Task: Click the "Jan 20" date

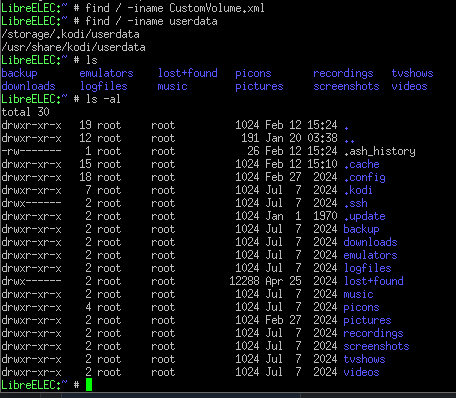Action: (283, 138)
